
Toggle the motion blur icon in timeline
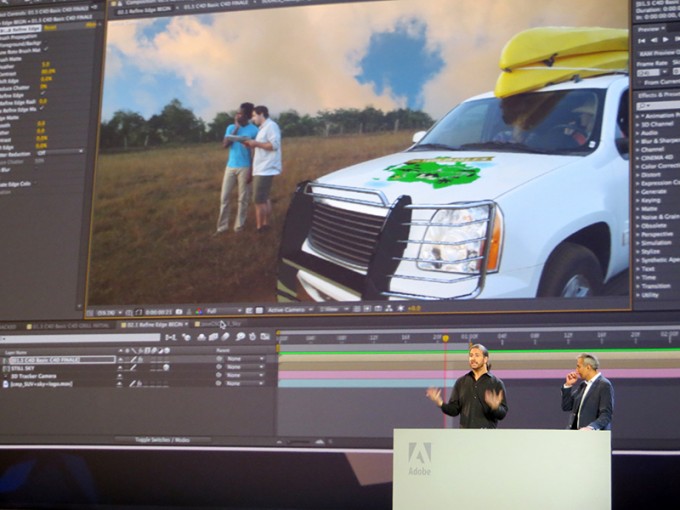(x=226, y=337)
